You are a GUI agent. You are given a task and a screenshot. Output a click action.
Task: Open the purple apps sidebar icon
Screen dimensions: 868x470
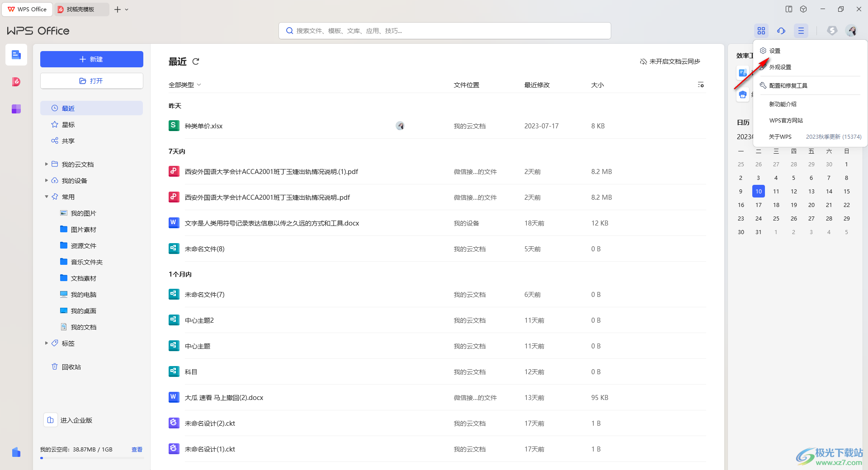pyautogui.click(x=16, y=109)
